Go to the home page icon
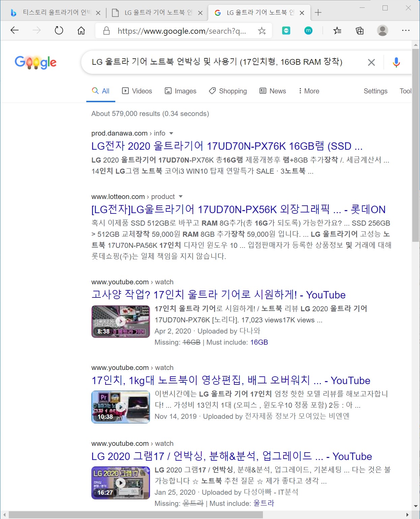420x519 pixels. pyautogui.click(x=81, y=31)
